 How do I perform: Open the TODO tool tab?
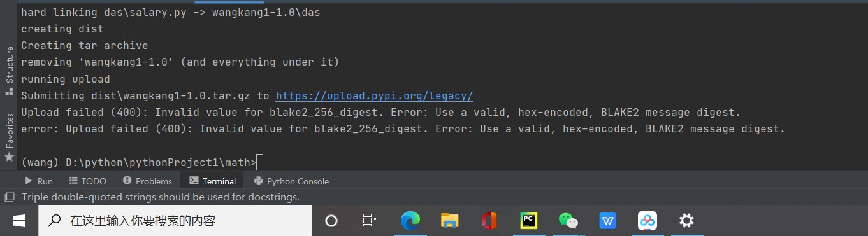click(88, 181)
